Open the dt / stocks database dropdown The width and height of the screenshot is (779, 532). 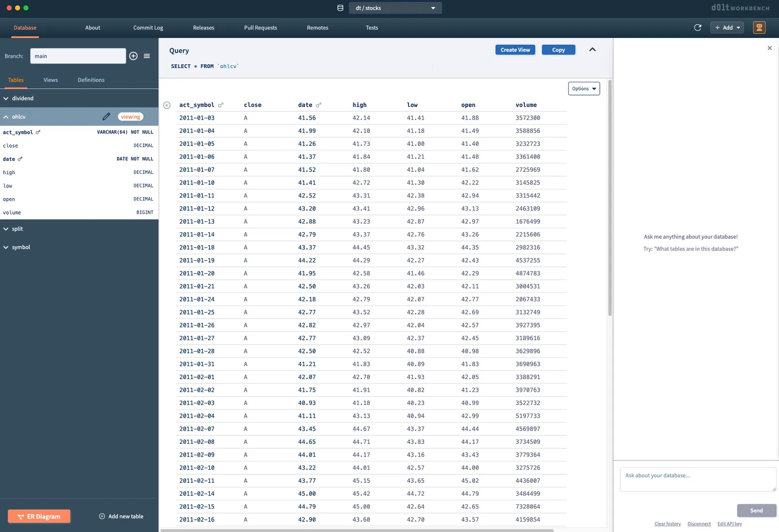pyautogui.click(x=395, y=8)
